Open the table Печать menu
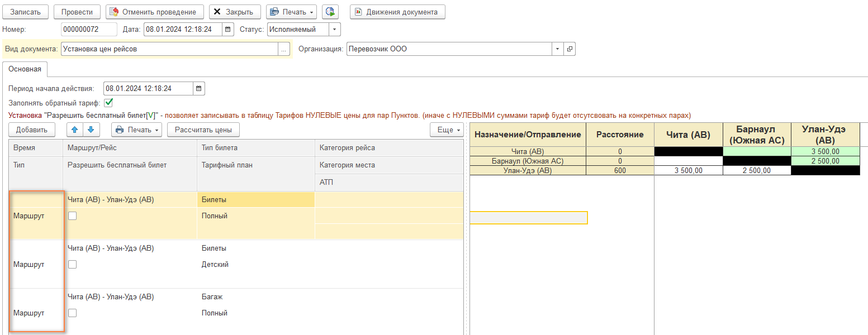This screenshot has width=868, height=335. click(x=137, y=130)
